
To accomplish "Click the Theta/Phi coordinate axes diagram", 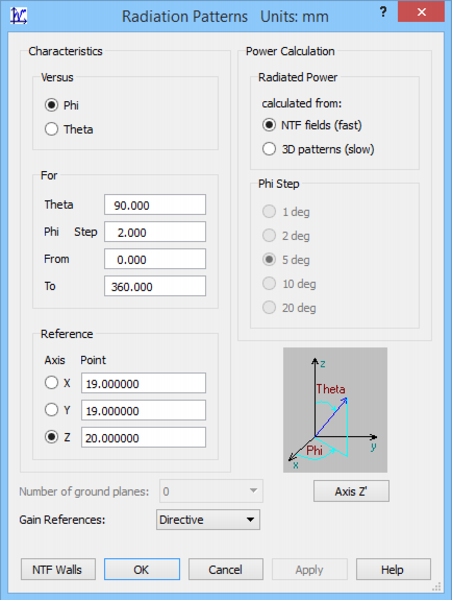I will point(335,410).
